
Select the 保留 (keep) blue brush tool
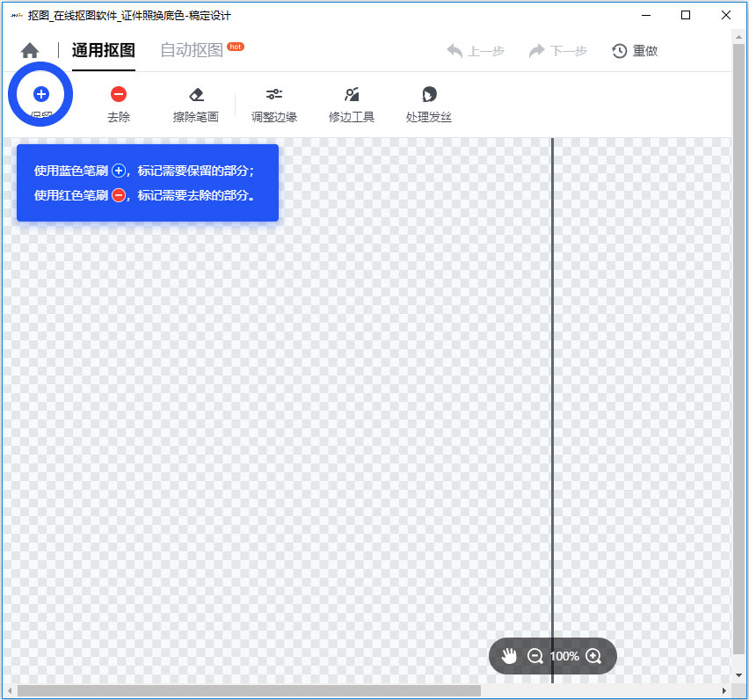(x=40, y=94)
